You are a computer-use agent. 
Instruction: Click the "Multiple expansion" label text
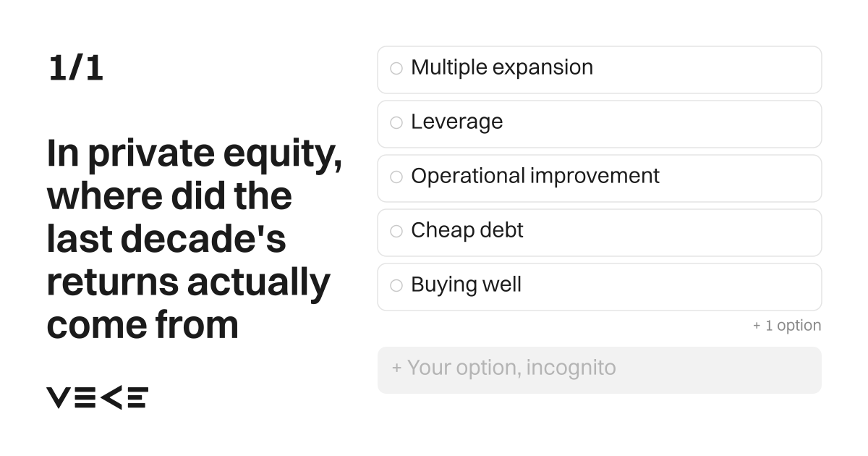pyautogui.click(x=502, y=67)
